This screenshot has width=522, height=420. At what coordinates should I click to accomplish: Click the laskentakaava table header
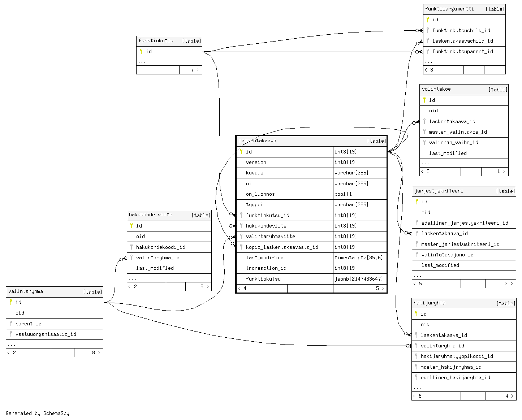point(311,141)
